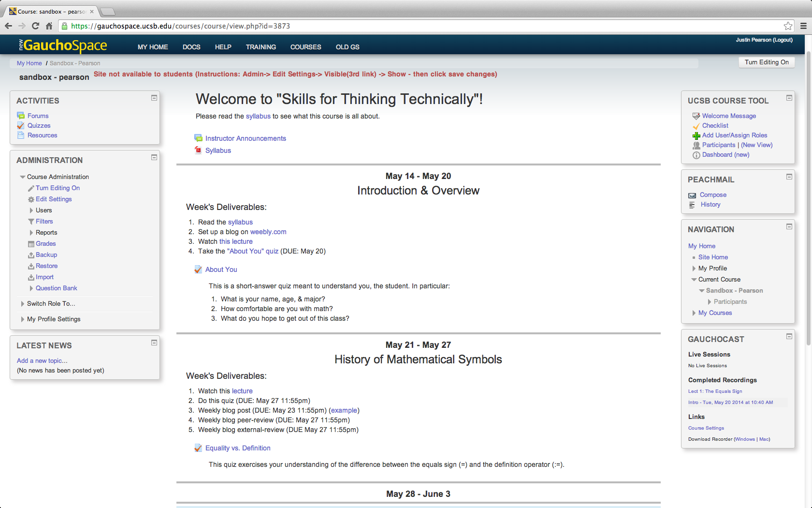Collapse the GauchoCast block
The width and height of the screenshot is (812, 508).
[x=789, y=336]
